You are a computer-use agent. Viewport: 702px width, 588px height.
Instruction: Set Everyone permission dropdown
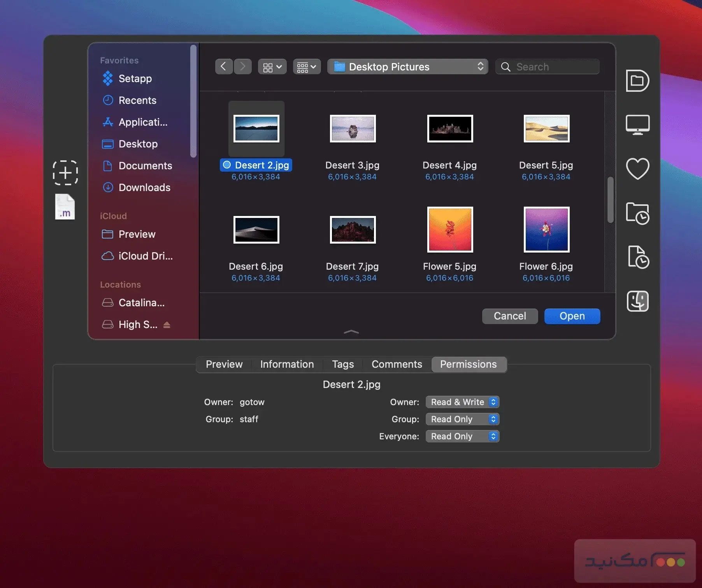[x=462, y=436]
